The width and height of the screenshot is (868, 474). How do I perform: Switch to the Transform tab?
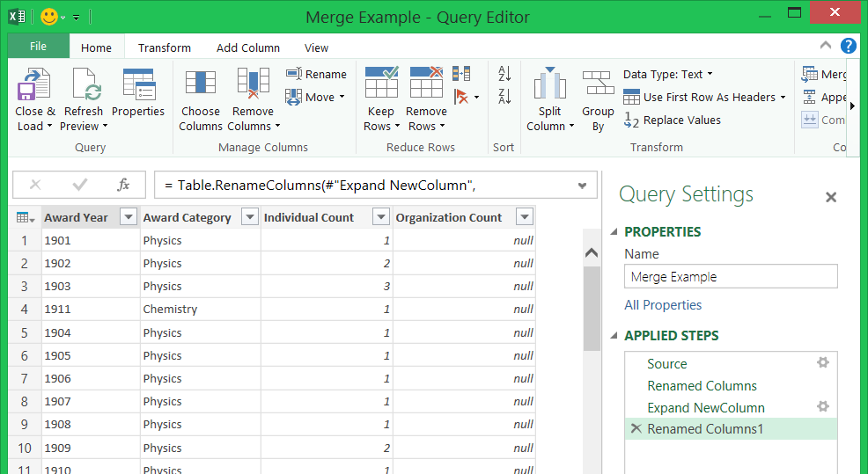coord(165,48)
